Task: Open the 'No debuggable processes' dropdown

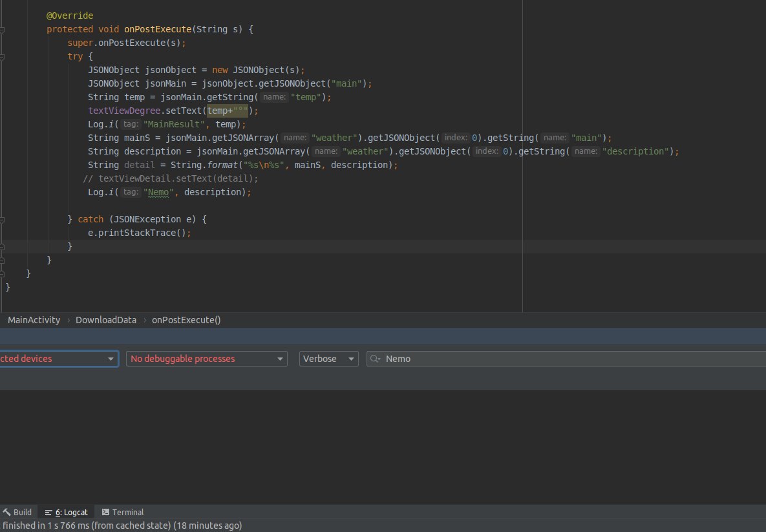Action: point(207,359)
